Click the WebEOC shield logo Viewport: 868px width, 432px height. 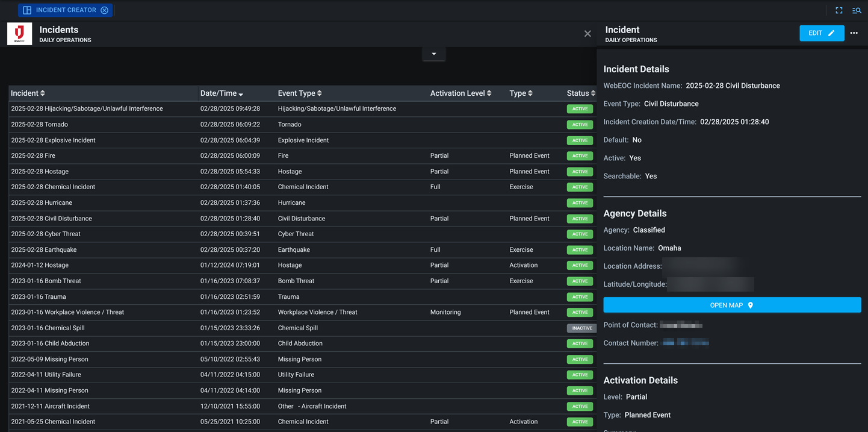coord(19,34)
